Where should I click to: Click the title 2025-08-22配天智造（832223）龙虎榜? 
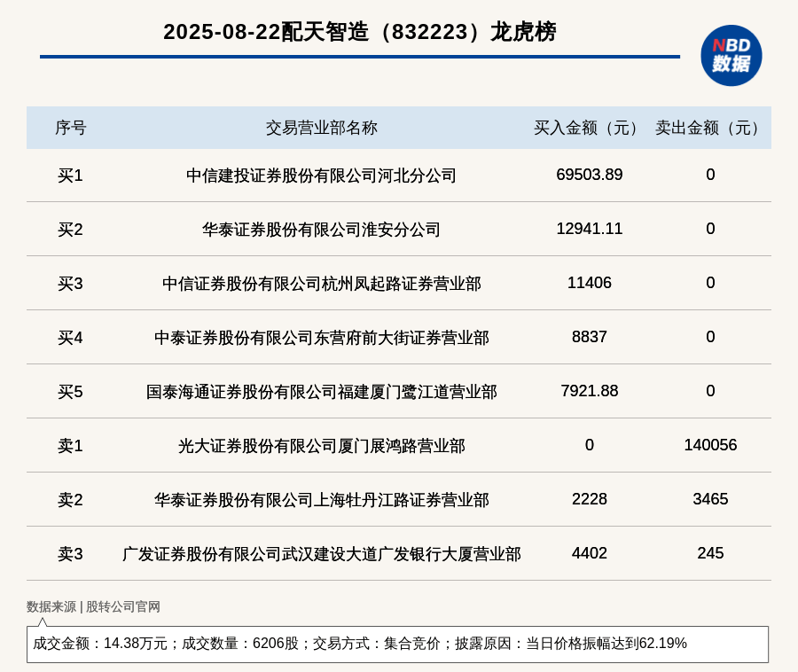(359, 32)
